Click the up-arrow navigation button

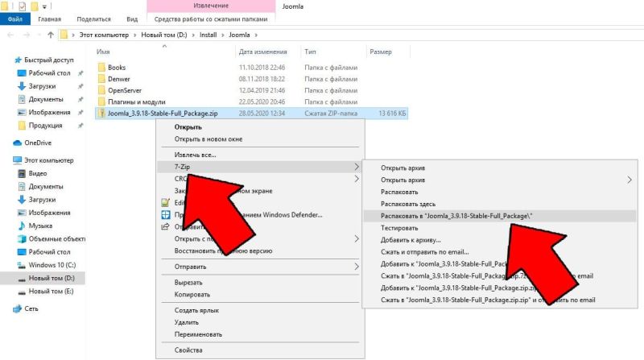pyautogui.click(x=51, y=35)
